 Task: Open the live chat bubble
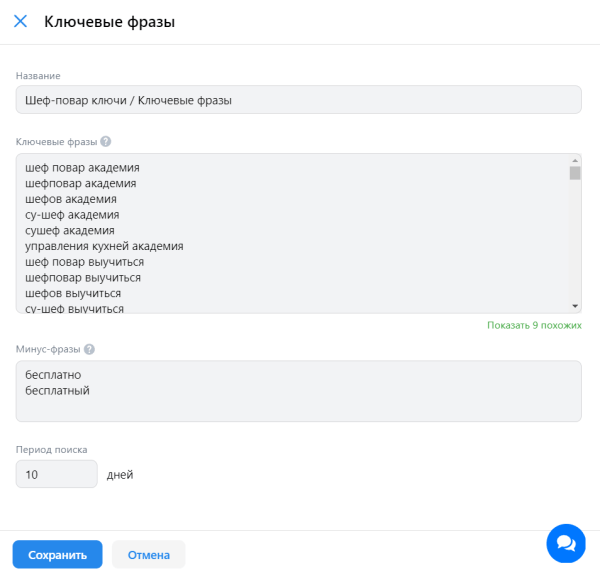pyautogui.click(x=565, y=543)
